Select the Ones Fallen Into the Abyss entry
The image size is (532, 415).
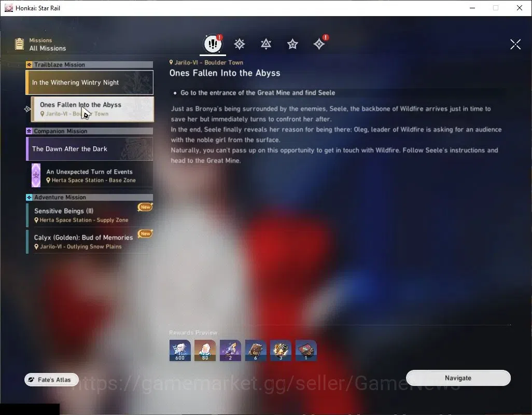92,109
